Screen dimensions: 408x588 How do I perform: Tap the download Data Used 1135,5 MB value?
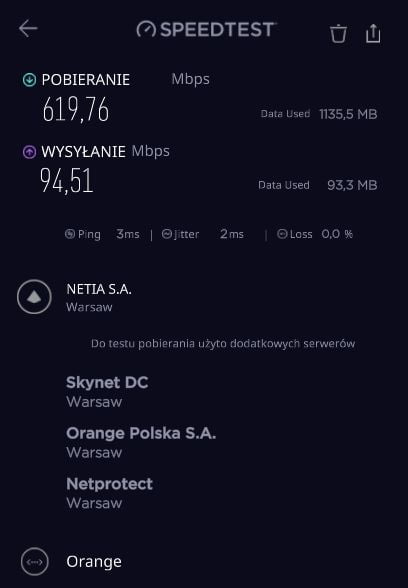pos(348,114)
